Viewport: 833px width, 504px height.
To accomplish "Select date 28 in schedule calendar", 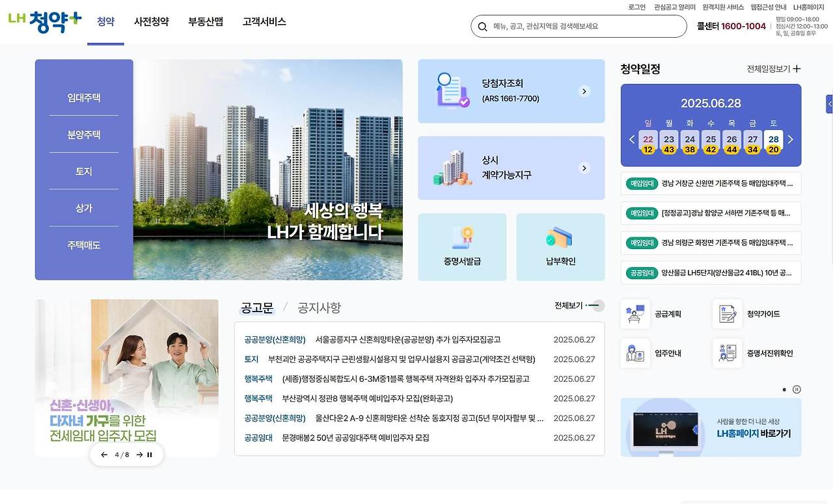I will [773, 143].
